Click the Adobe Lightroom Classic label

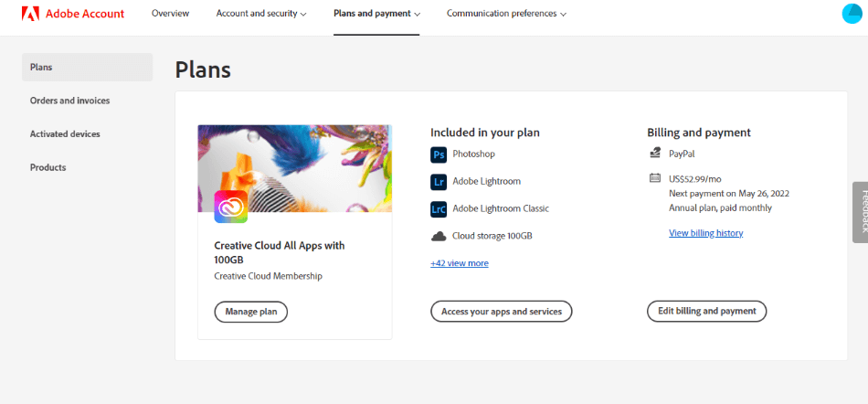[x=501, y=208]
